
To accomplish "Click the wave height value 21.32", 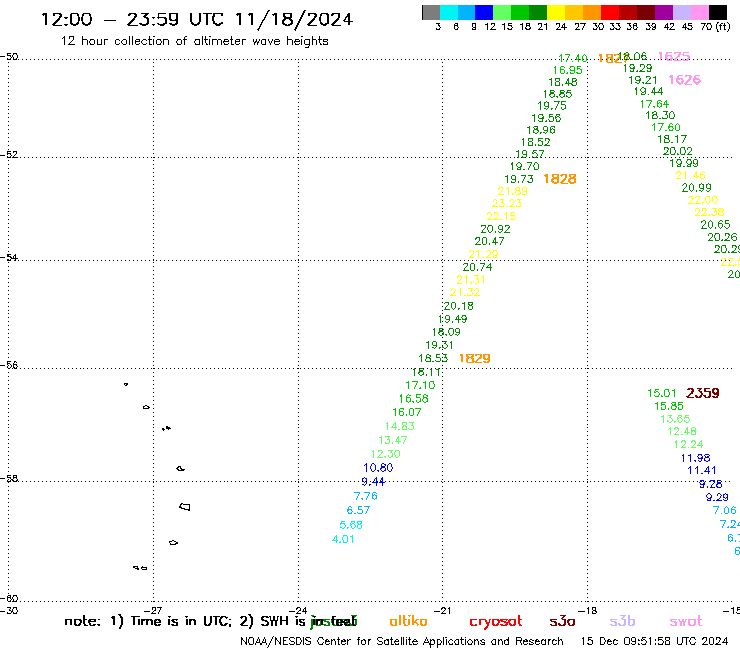I will (x=465, y=292).
